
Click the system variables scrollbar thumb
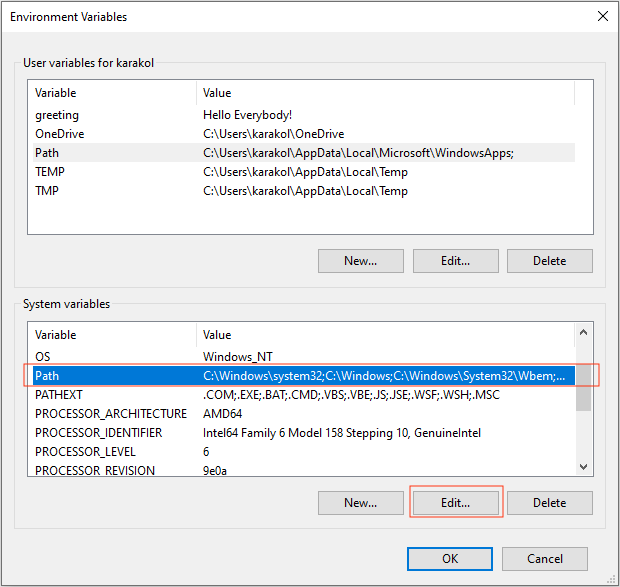583,388
